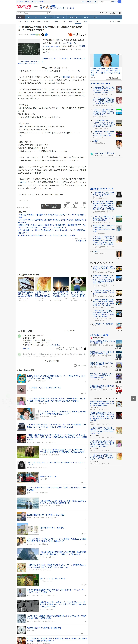Click the ログイン link
The width and height of the screenshot is (138, 644).
[42, 8]
